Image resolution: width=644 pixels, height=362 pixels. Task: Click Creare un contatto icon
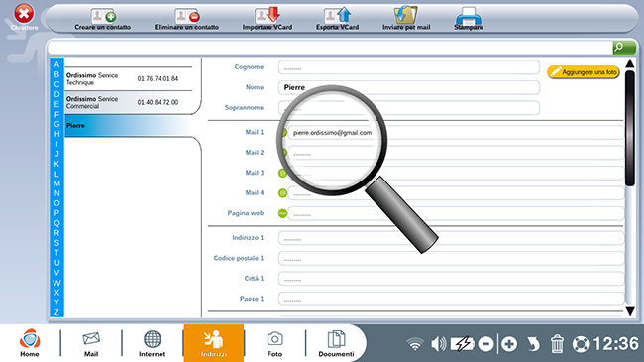tap(103, 16)
